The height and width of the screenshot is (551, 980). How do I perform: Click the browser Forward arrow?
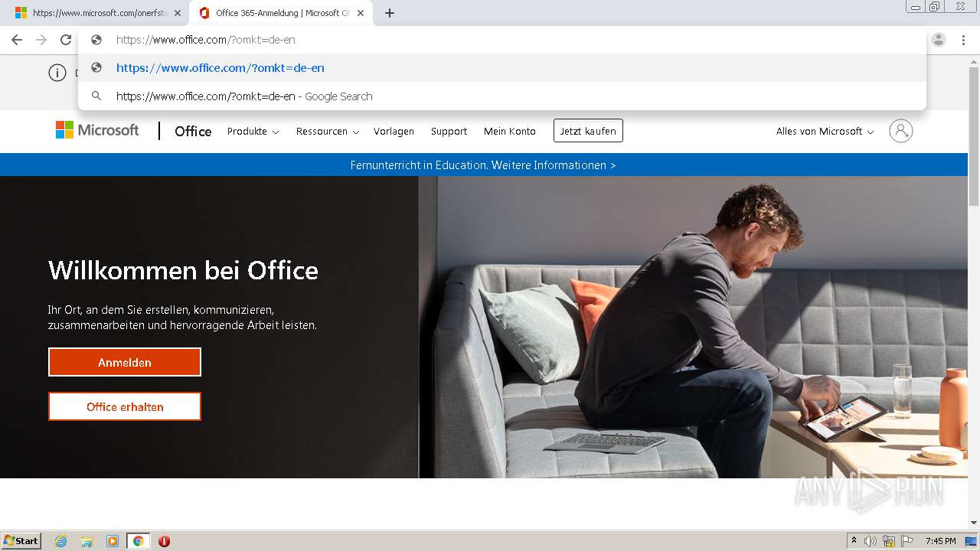(41, 40)
